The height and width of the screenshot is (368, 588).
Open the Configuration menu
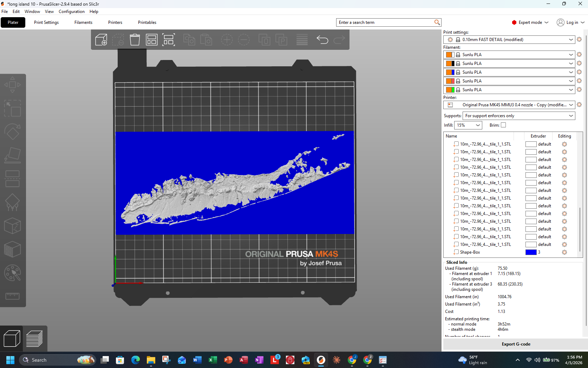coord(72,12)
